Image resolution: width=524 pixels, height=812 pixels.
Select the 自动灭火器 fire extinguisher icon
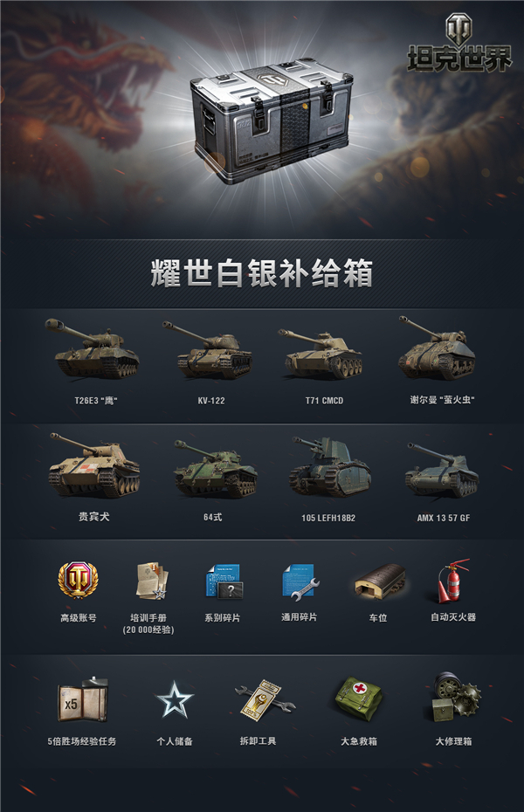point(453,581)
